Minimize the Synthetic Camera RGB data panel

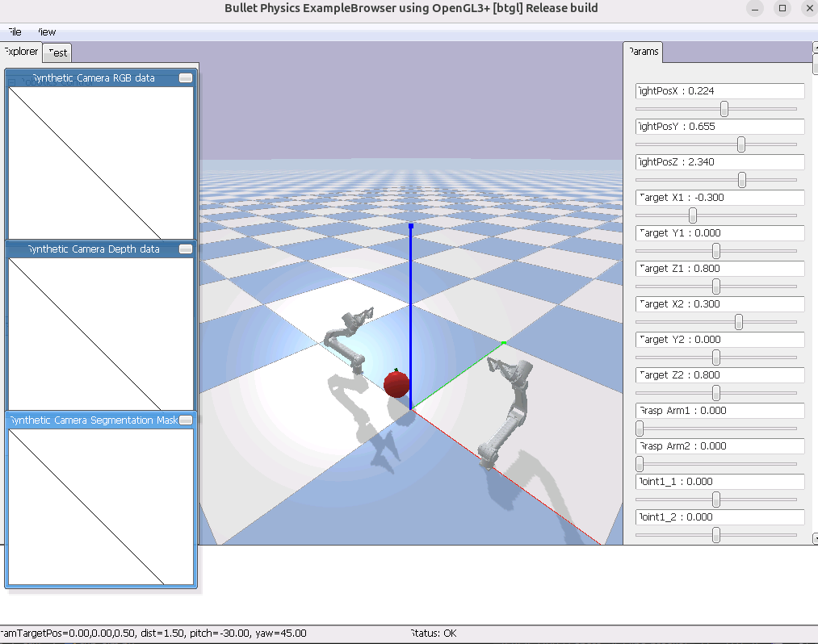(186, 78)
